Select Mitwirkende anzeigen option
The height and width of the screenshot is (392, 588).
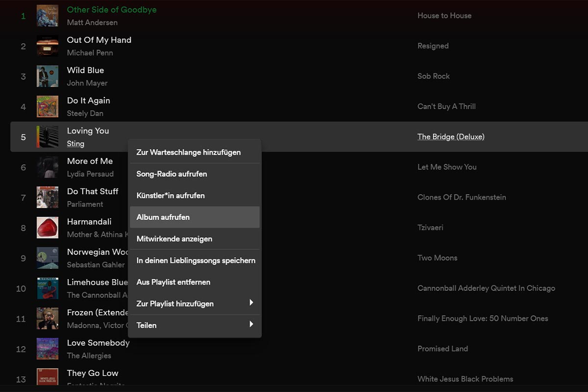[x=174, y=239]
